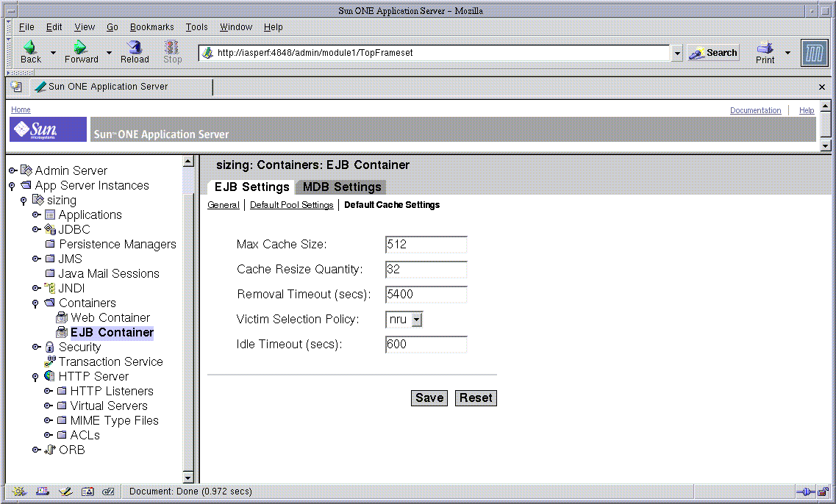Select the Virtual Servers tree item

tap(109, 406)
